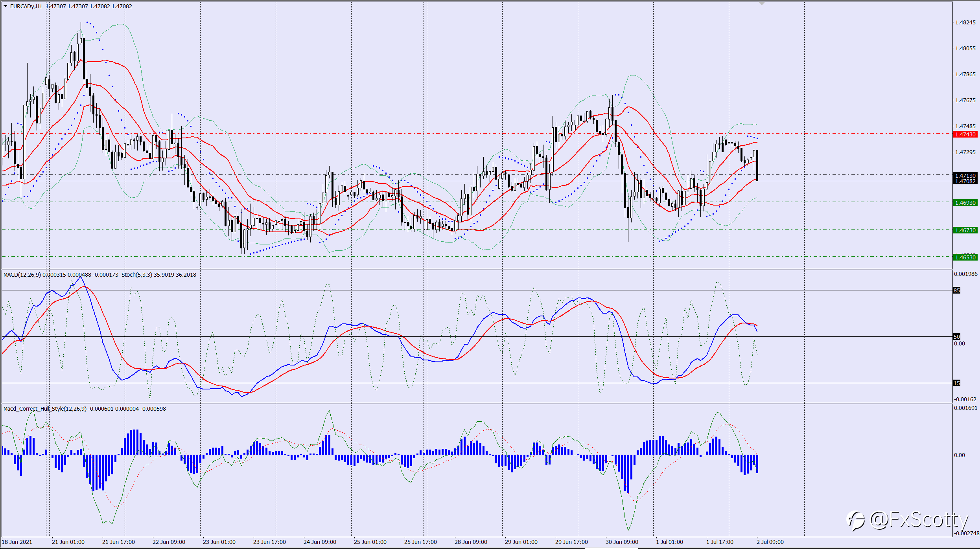Image resolution: width=980 pixels, height=549 pixels.
Task: Click the 29 Jun 17:00 time label
Action: coord(571,542)
